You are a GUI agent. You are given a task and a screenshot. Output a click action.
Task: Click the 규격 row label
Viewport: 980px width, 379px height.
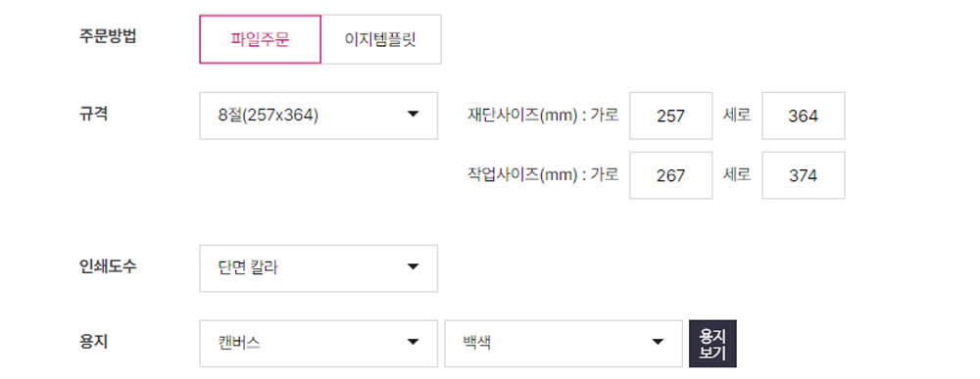coord(94,115)
